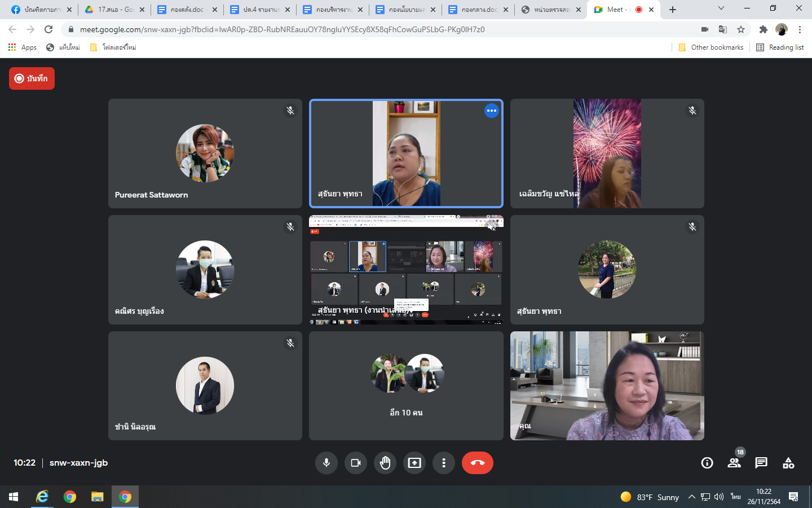Expand the system tray hidden icons chevron
The width and height of the screenshot is (812, 508).
point(691,497)
